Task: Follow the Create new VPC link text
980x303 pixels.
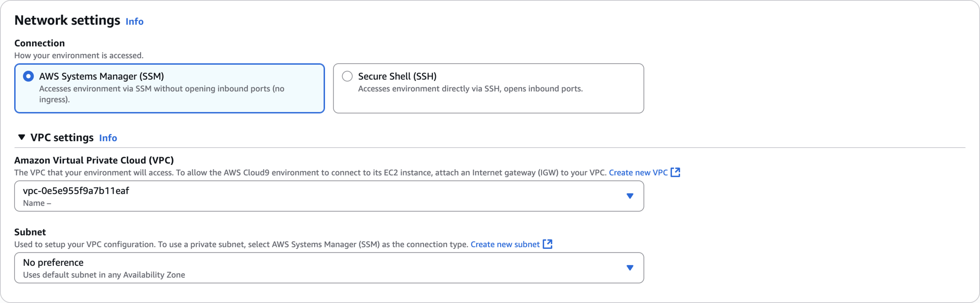Action: (x=638, y=173)
